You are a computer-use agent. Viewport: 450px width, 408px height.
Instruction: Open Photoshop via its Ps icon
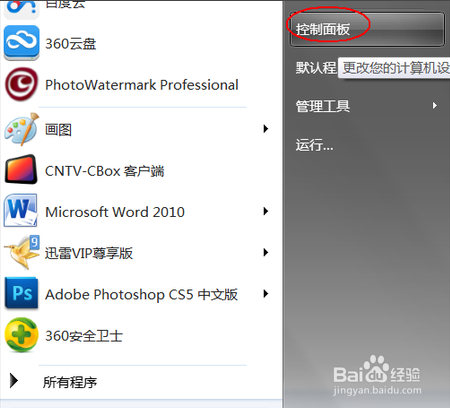(x=21, y=294)
